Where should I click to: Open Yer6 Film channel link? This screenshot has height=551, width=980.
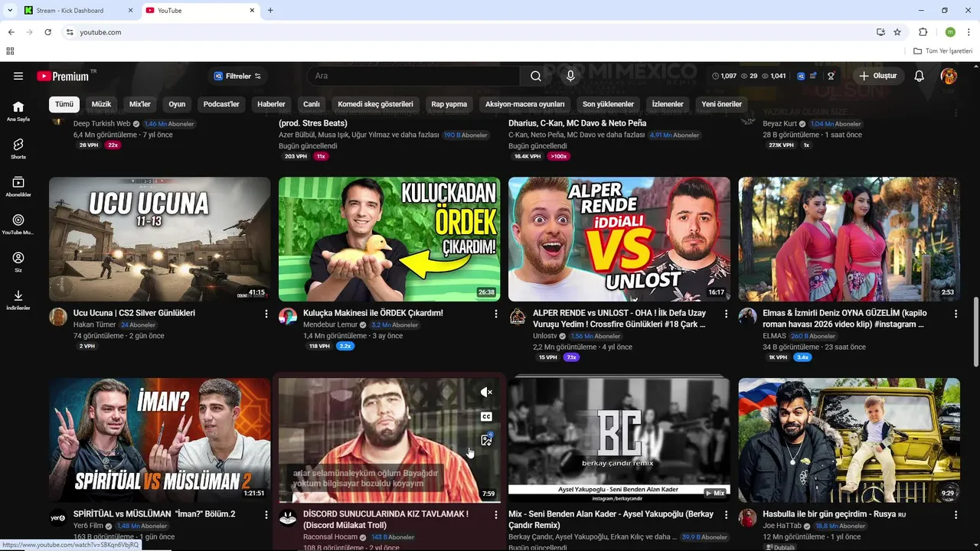(x=88, y=526)
